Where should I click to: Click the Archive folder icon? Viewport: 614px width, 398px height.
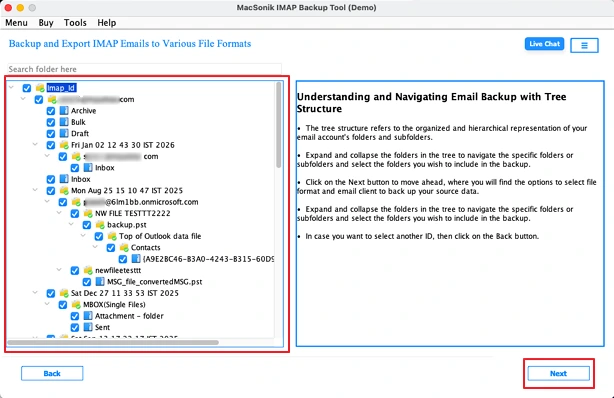pos(64,110)
